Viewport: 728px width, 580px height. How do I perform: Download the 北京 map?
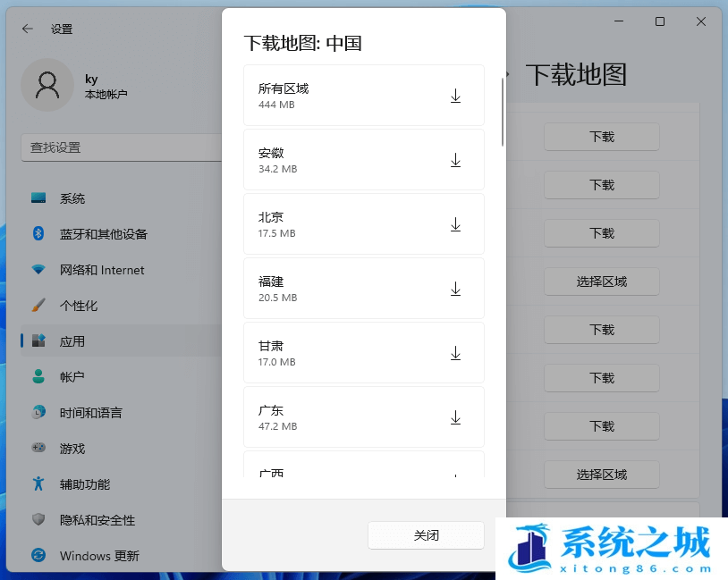click(x=455, y=224)
